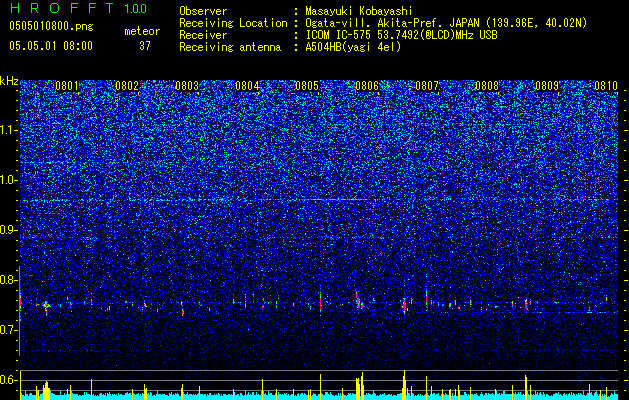
Task: Click the Ogata-vill. Akita-Pref. JAPAN location text
Action: (446, 23)
